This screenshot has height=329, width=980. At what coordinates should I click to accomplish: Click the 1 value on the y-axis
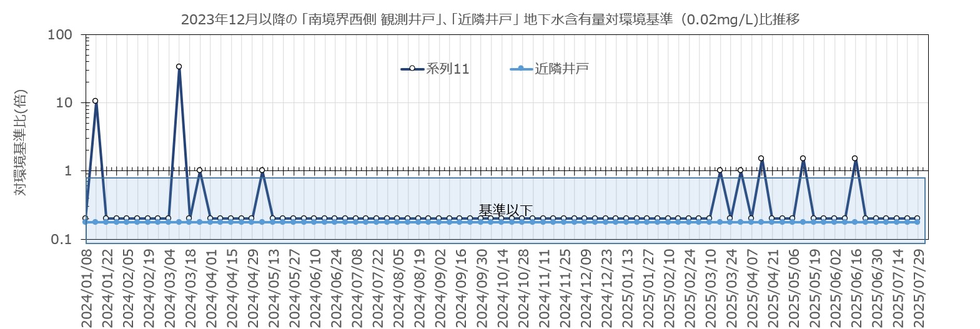(69, 171)
